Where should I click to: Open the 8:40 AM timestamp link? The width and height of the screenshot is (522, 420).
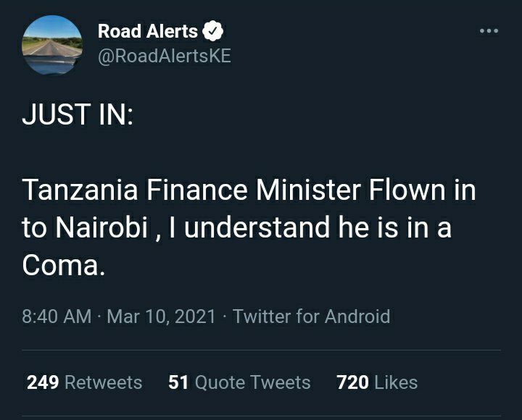(57, 316)
